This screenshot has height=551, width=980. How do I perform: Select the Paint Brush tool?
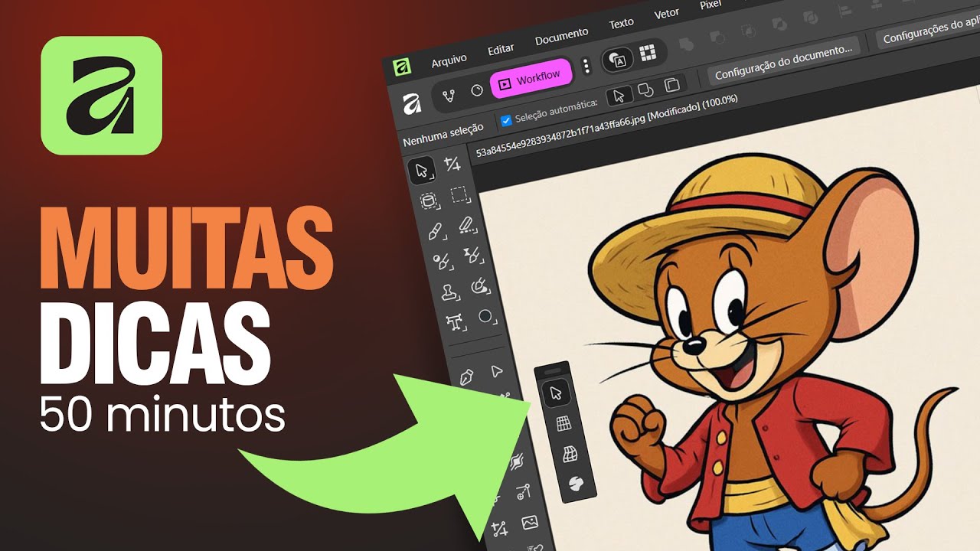click(435, 232)
